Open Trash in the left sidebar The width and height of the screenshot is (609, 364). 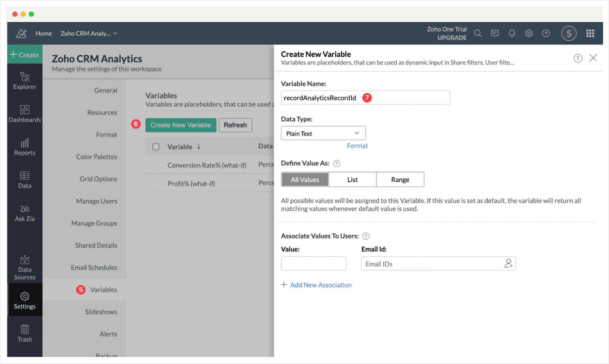pos(25,333)
